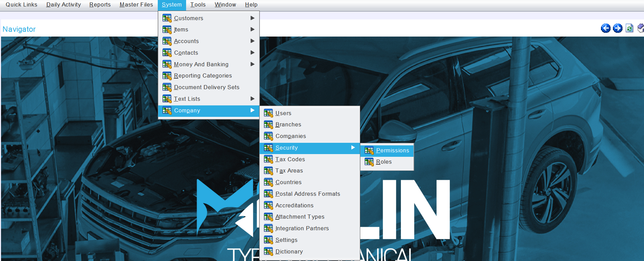Click the icon beside Dictionary entry
644x261 pixels.
pos(268,252)
